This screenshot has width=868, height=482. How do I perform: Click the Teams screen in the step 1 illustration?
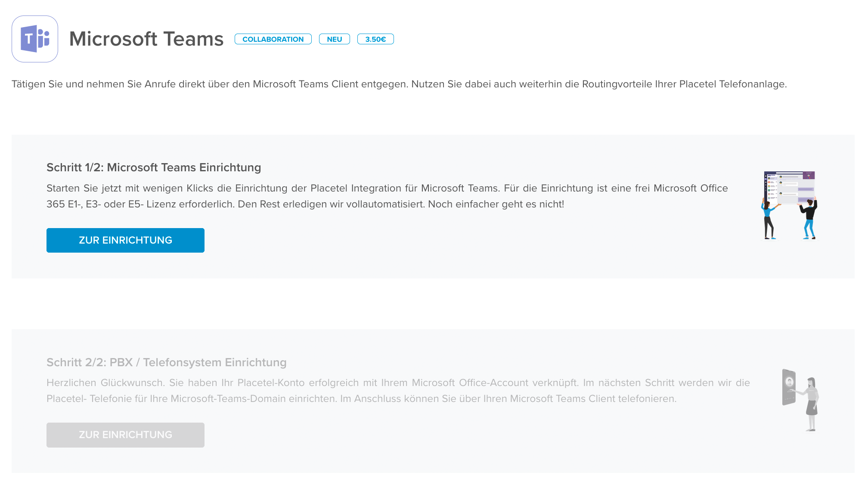coord(789,188)
